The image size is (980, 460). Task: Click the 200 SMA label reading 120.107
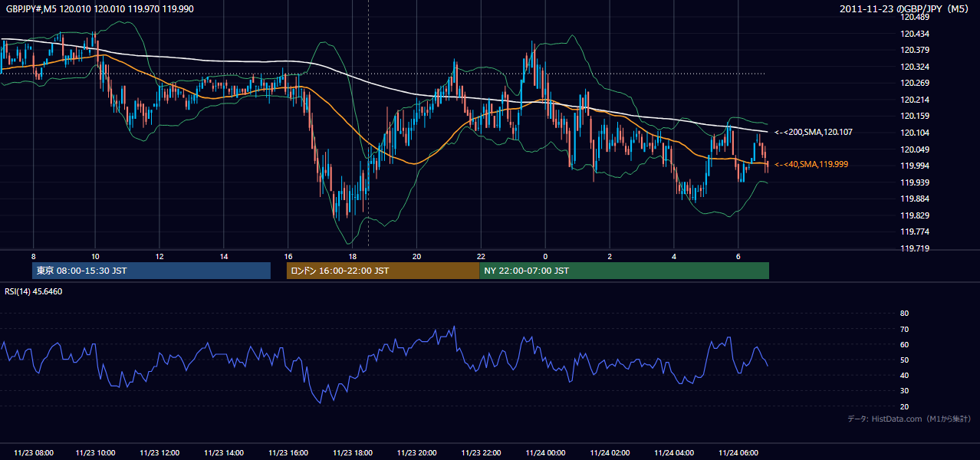[814, 132]
